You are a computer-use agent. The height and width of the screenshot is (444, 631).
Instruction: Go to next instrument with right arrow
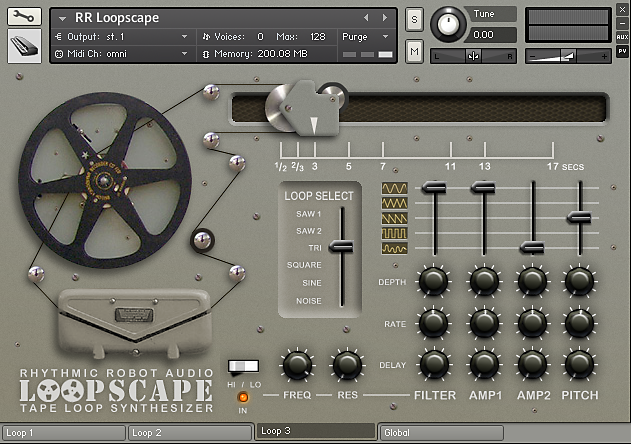[385, 18]
